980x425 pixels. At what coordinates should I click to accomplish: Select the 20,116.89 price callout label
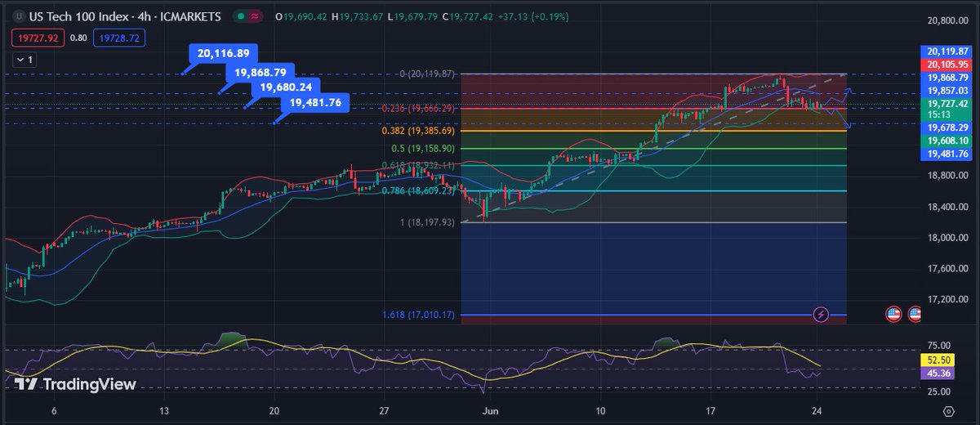[223, 53]
